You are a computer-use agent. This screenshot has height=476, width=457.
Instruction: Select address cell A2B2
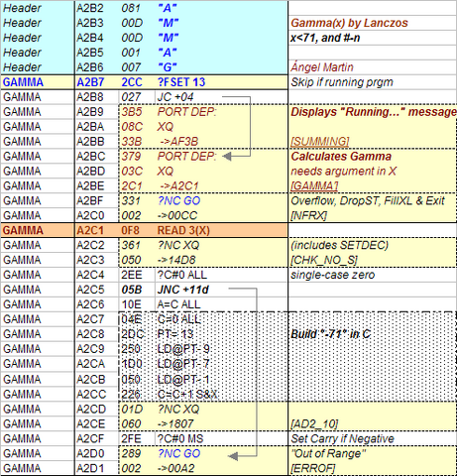pyautogui.click(x=90, y=8)
